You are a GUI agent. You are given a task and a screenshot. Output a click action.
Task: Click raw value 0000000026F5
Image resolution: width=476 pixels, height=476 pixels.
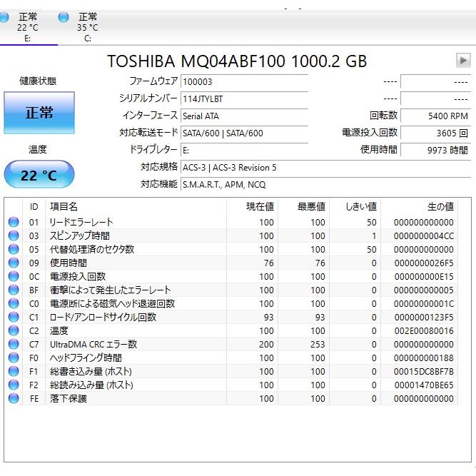click(424, 263)
